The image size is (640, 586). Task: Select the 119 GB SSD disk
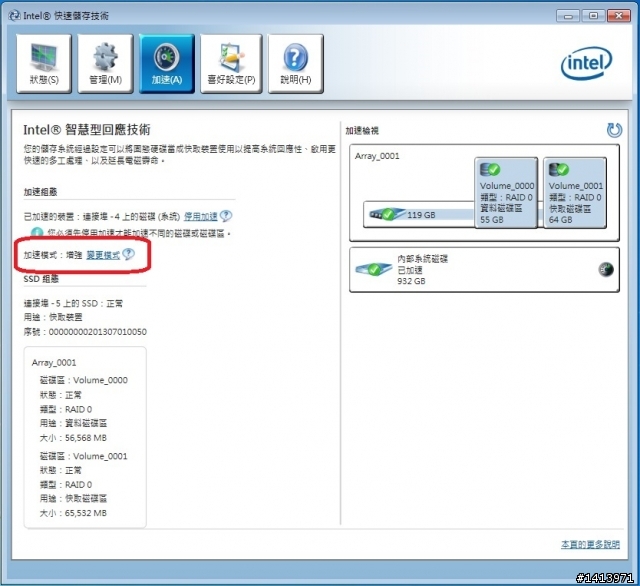[419, 214]
